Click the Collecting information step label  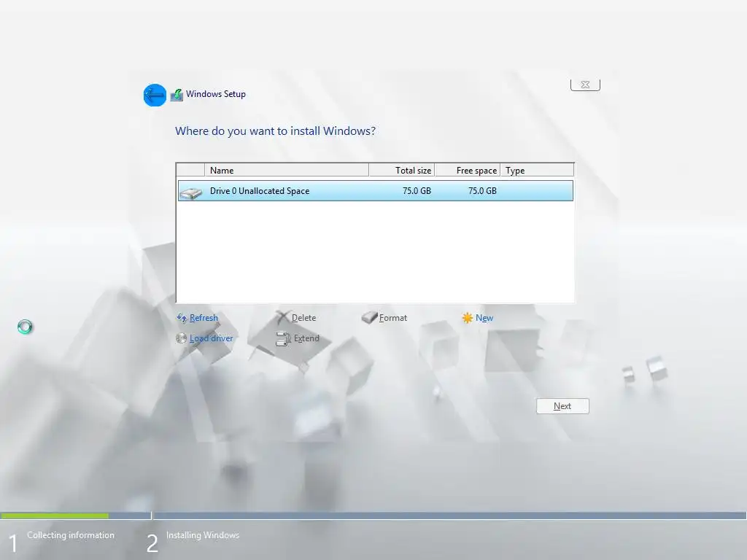point(71,535)
